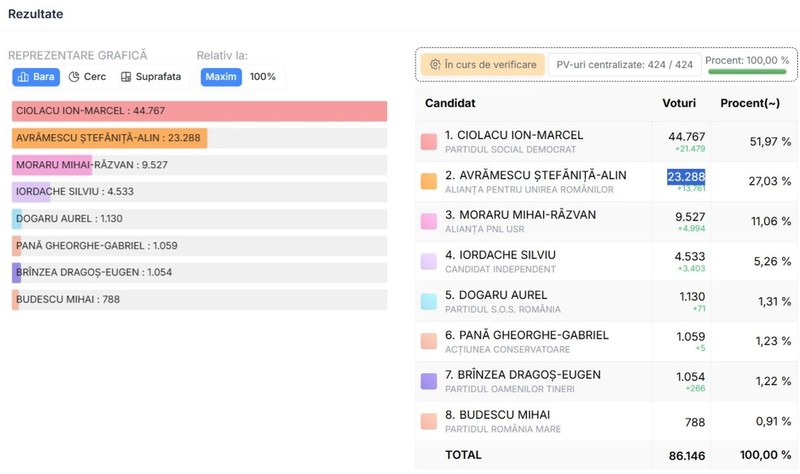
Task: Click the IORDACHE SILVIU chart bar
Action: [x=31, y=192]
